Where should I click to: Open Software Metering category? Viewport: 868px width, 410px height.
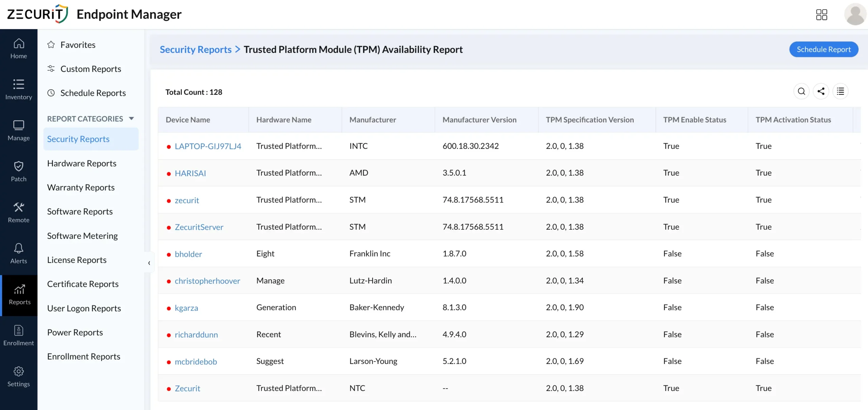[x=82, y=236]
